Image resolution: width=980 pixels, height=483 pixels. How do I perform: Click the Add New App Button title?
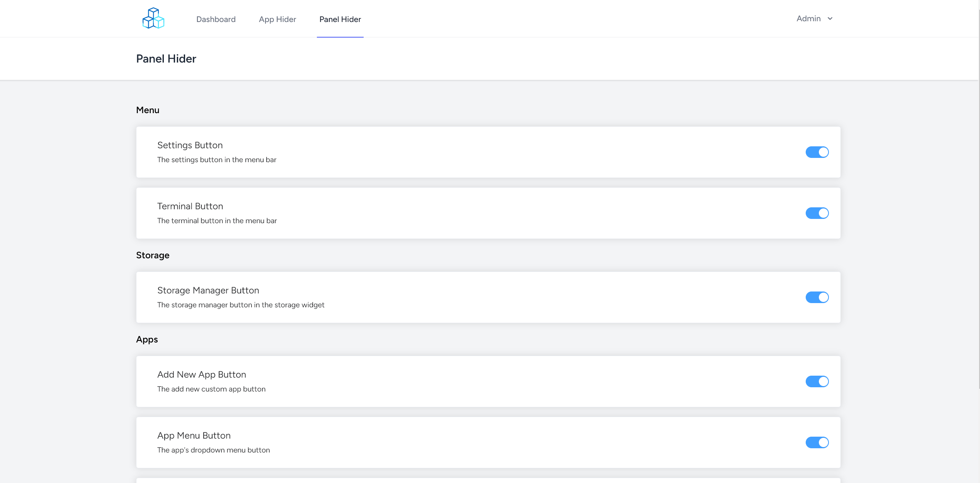pyautogui.click(x=201, y=375)
